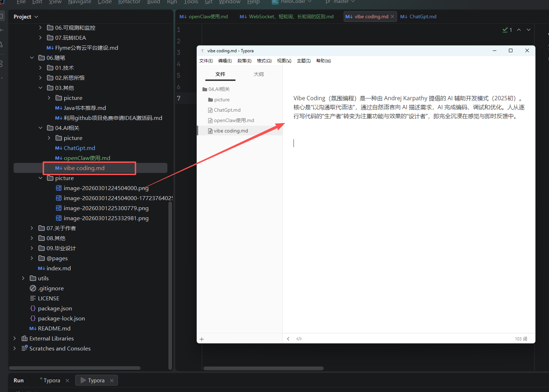This screenshot has width=549, height=392.
Task: Open the 格式(O) menu in Typora
Action: (264, 61)
